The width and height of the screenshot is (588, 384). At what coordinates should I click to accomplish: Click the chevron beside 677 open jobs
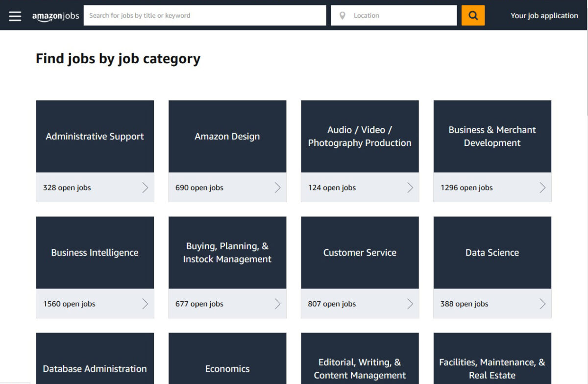[277, 304]
